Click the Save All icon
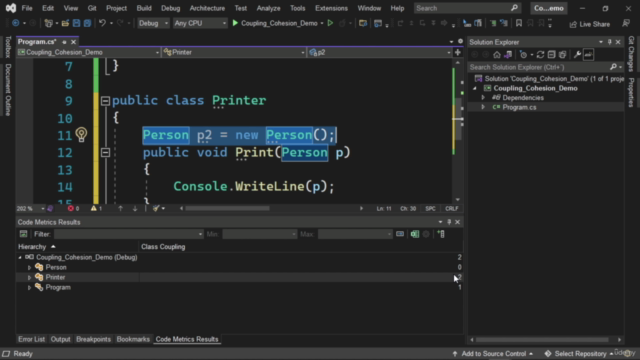This screenshot has width=640, height=360. (87, 23)
